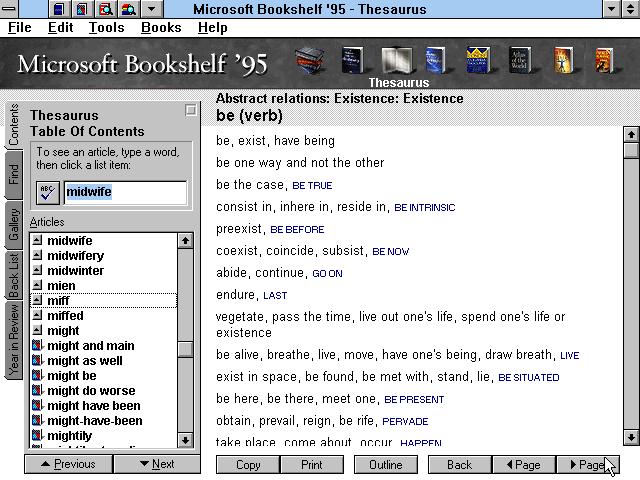The width and height of the screenshot is (640, 480).
Task: Click the first blue book QuickShelf icon
Action: (x=59, y=9)
